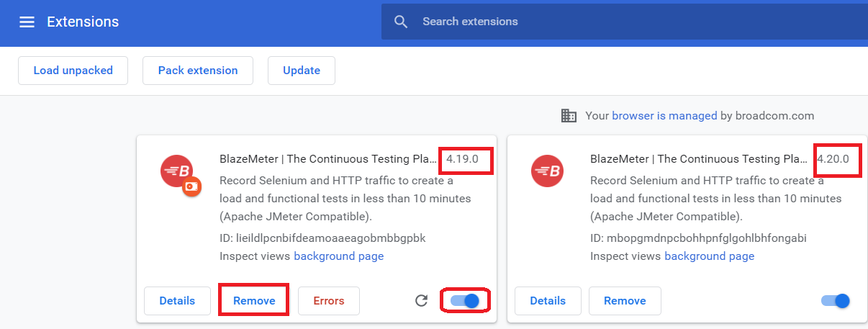Screen dimensions: 868x329
Task: Click the Pack extension button
Action: pos(198,71)
